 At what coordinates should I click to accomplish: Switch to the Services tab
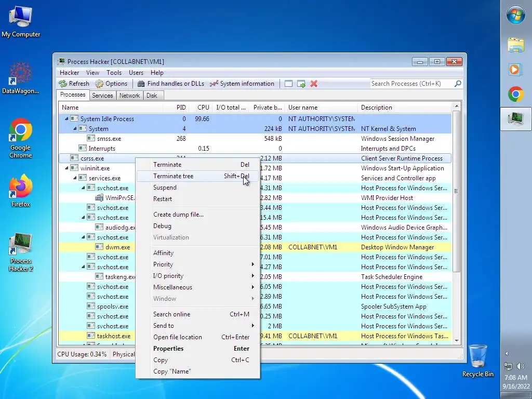(x=102, y=96)
